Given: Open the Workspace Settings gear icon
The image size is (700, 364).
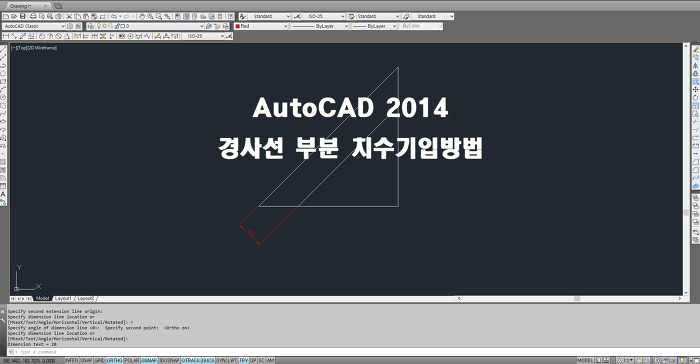Looking at the screenshot, I should [x=70, y=26].
